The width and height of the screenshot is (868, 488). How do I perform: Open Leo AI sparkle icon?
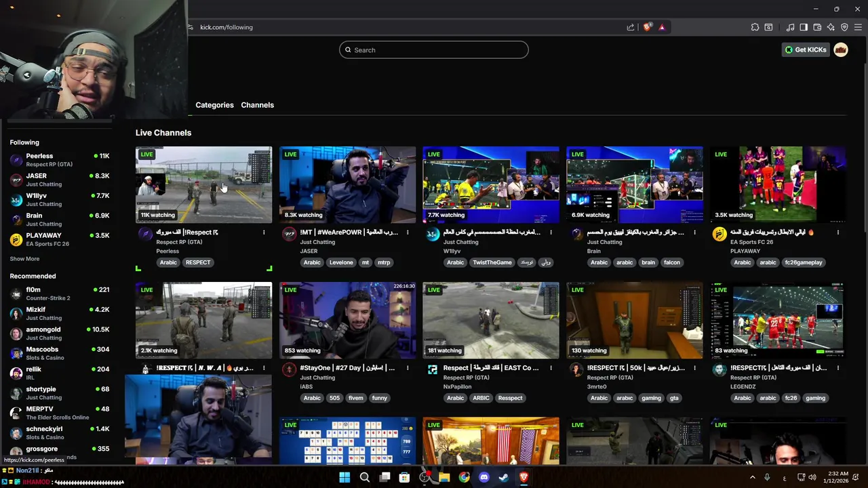(x=831, y=27)
